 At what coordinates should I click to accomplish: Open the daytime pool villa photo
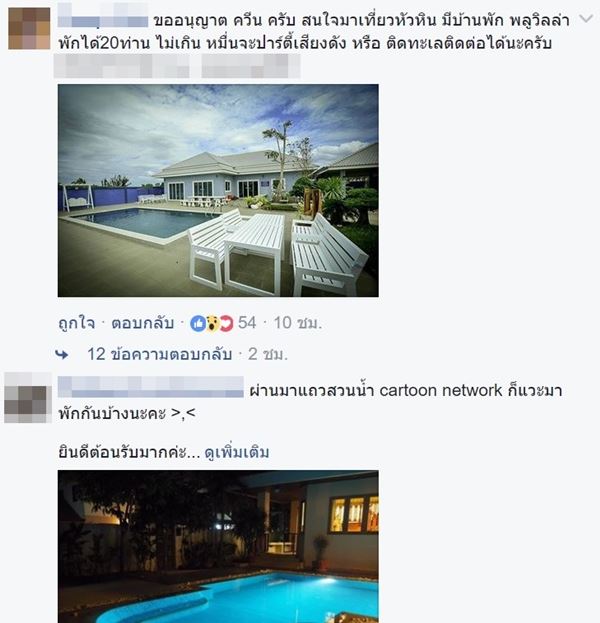coord(218,190)
